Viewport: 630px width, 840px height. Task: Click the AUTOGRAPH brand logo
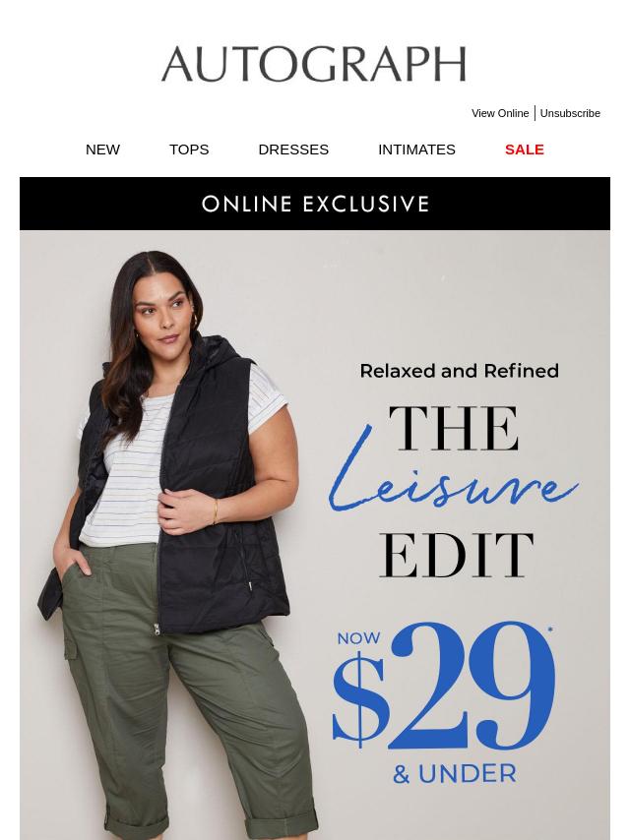coord(314,64)
